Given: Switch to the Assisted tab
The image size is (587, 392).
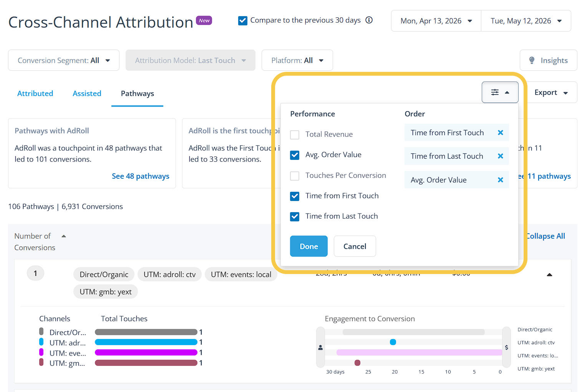Looking at the screenshot, I should (87, 93).
